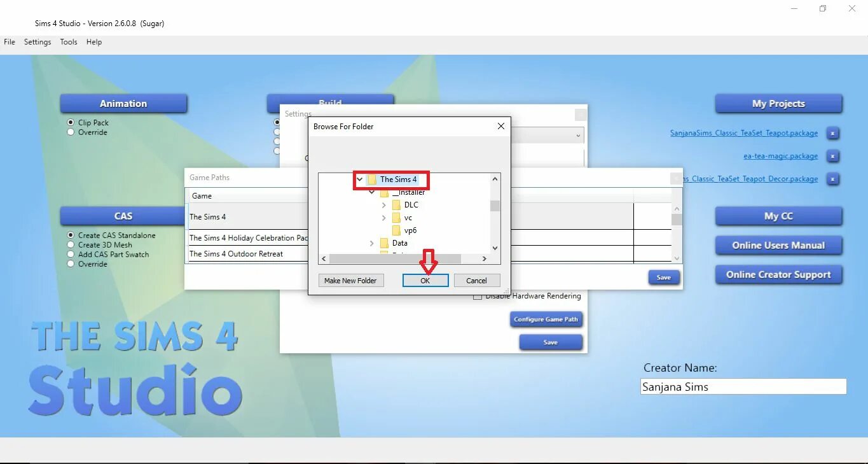Click Configure Game Path button
Viewport: 868px width, 464px height.
(546, 320)
